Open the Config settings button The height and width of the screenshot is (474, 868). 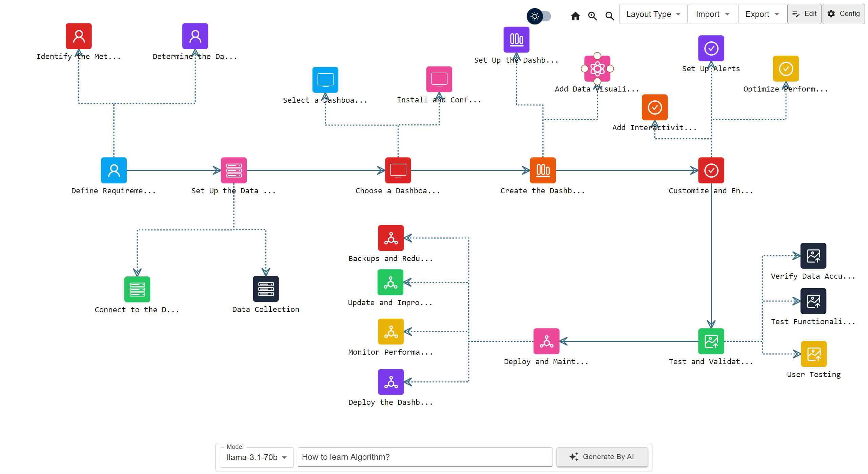point(844,14)
